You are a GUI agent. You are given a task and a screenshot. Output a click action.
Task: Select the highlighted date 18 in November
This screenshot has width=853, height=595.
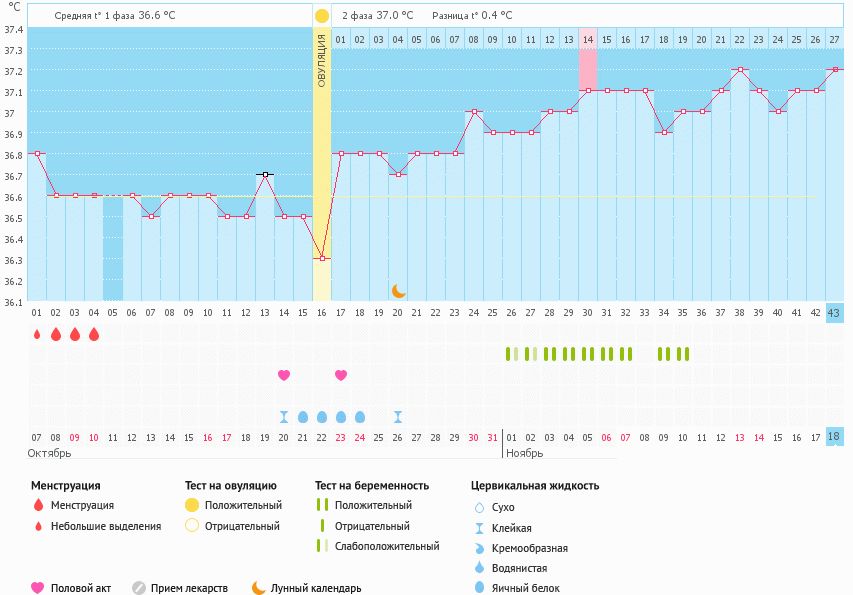pyautogui.click(x=835, y=437)
